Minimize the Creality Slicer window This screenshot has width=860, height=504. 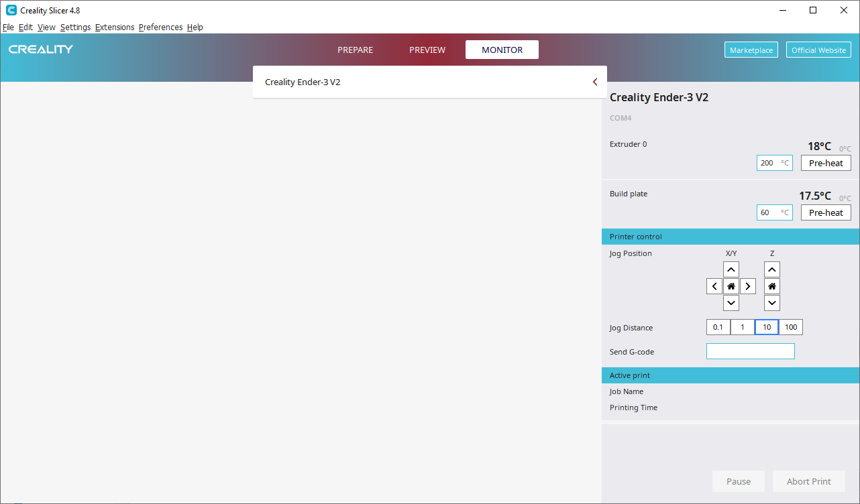(x=783, y=10)
